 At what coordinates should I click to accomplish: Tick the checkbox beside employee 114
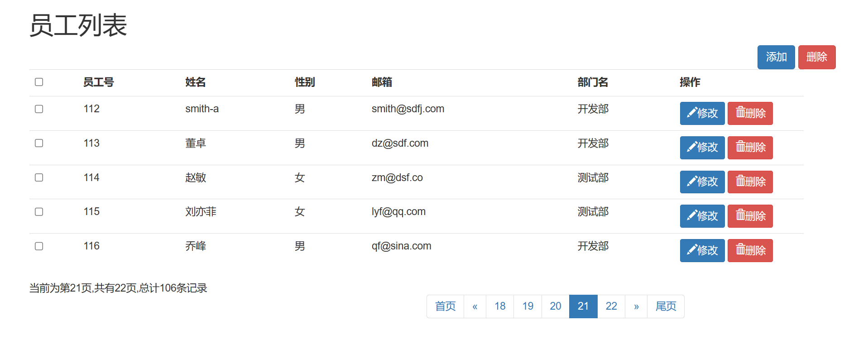coord(39,177)
